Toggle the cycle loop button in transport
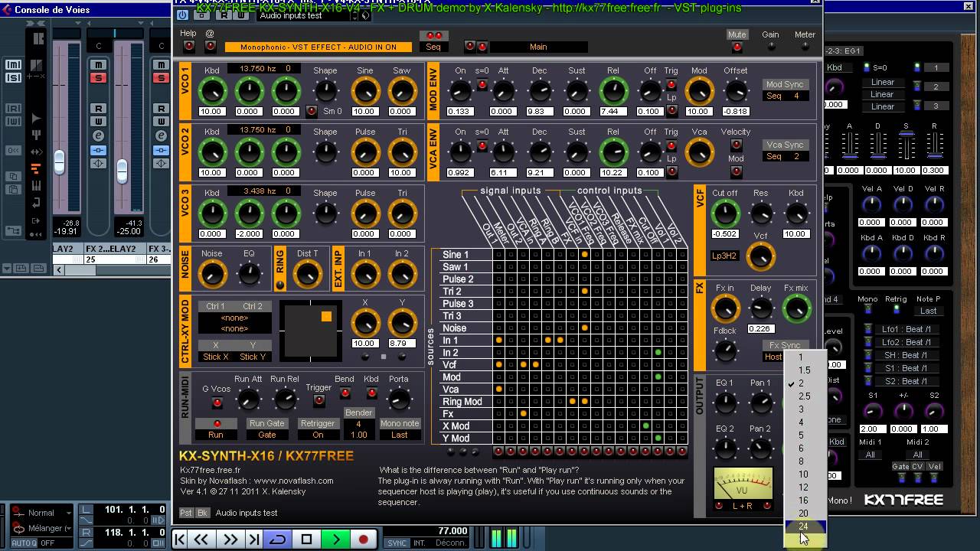This screenshot has height=551, width=980. point(276,540)
